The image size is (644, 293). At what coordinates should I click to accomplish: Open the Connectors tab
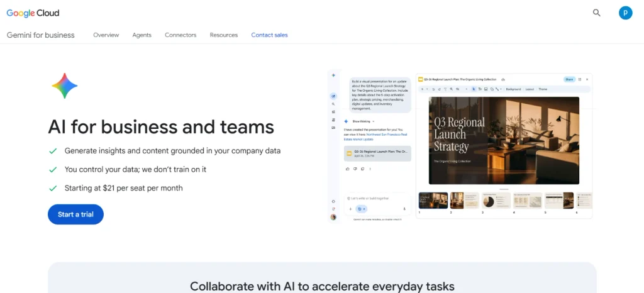click(180, 35)
